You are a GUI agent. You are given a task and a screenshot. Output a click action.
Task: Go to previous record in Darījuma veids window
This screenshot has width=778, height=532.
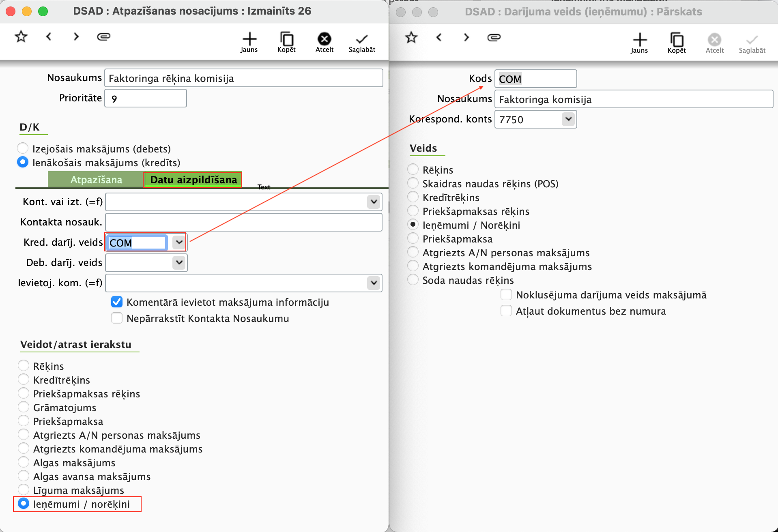coord(439,38)
